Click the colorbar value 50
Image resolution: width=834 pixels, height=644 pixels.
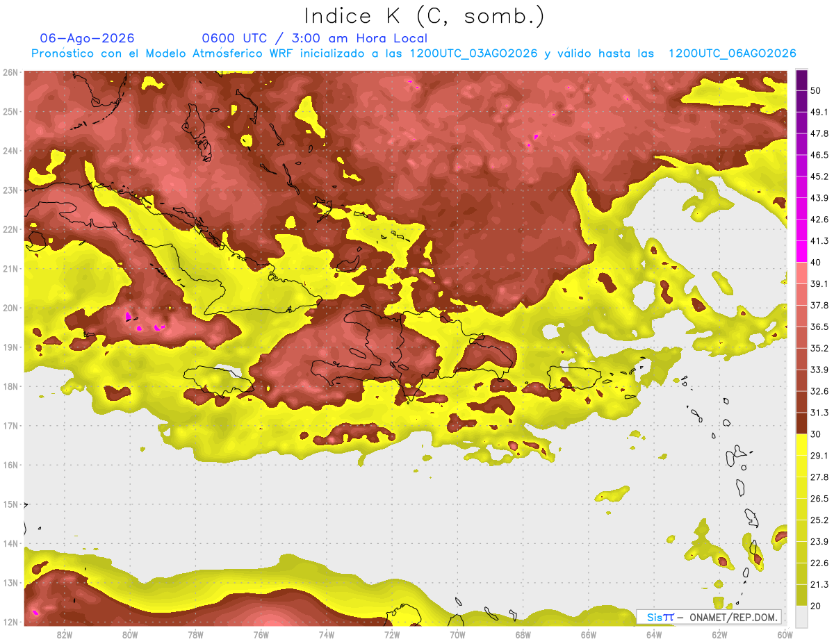tap(817, 90)
